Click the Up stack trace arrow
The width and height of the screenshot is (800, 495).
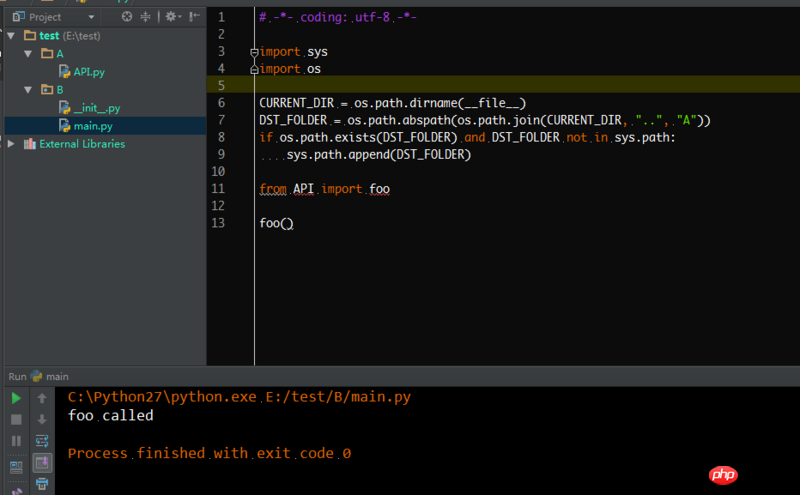[x=42, y=398]
